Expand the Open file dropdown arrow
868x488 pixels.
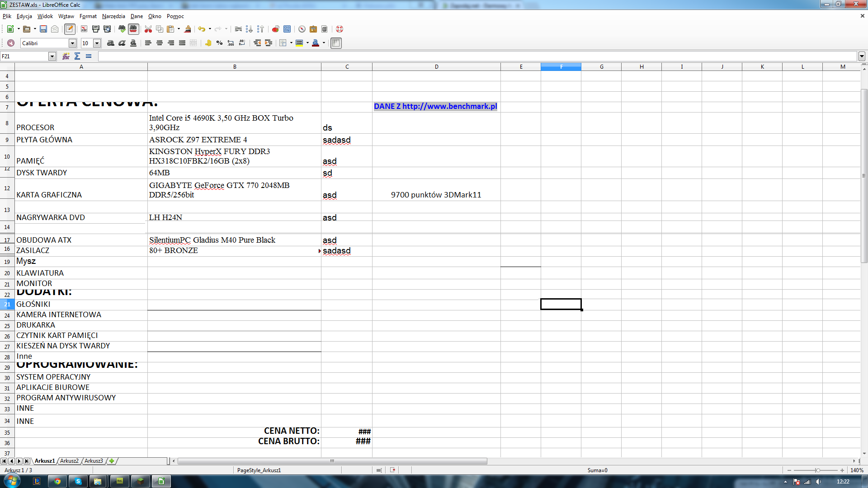coord(35,29)
